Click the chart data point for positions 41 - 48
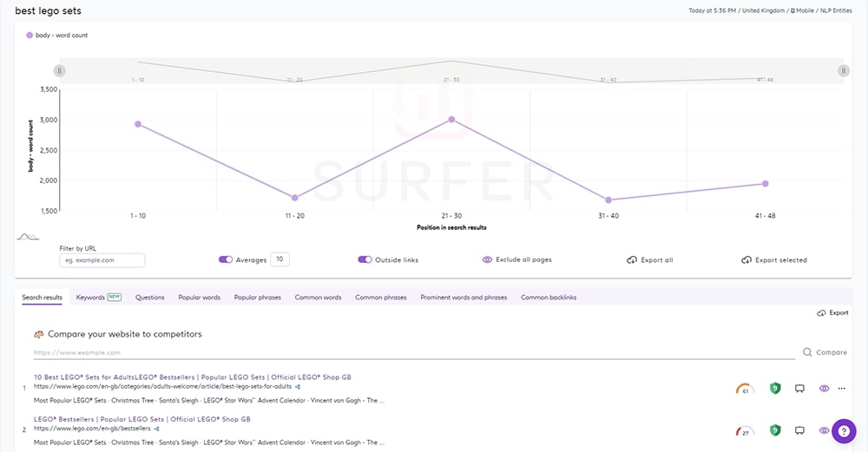The width and height of the screenshot is (868, 452). (x=765, y=184)
